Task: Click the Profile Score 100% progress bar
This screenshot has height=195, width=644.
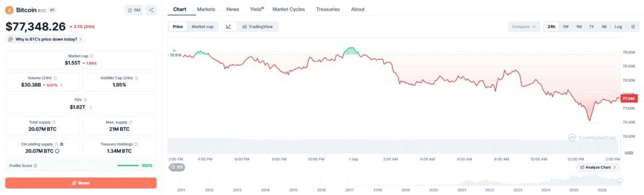Action: pos(128,165)
